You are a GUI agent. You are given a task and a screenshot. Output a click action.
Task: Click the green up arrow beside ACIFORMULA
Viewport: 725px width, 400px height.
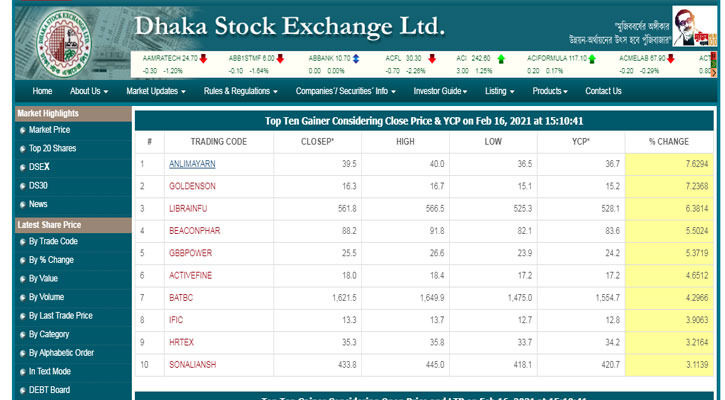(x=592, y=58)
